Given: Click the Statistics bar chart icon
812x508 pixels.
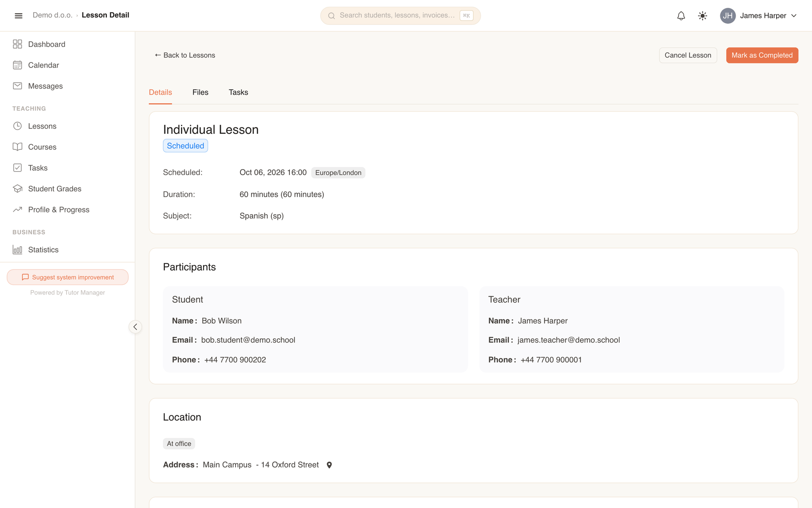Looking at the screenshot, I should click(x=17, y=250).
